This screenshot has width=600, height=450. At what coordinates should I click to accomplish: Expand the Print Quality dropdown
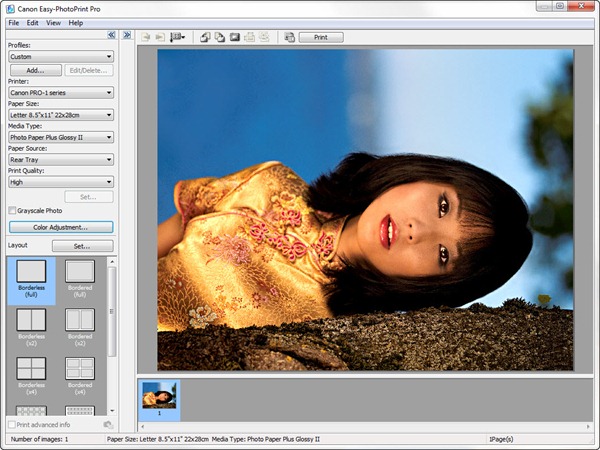60,182
